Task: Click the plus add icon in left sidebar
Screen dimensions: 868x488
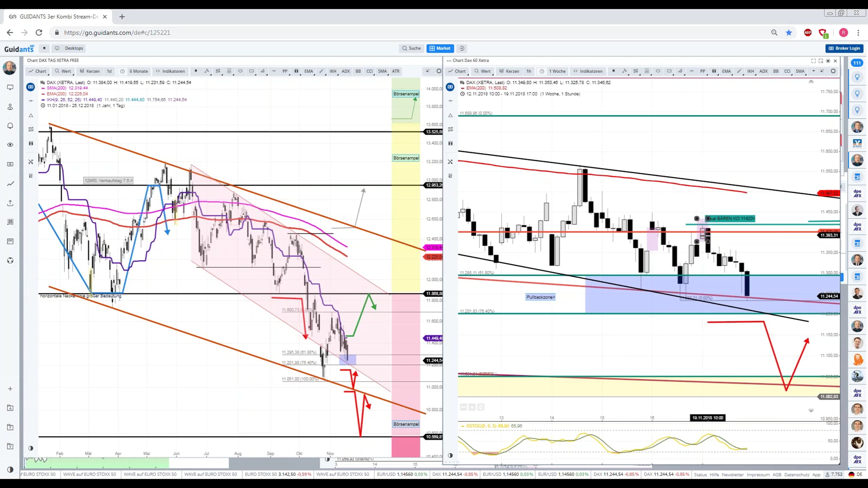Action: [10, 389]
